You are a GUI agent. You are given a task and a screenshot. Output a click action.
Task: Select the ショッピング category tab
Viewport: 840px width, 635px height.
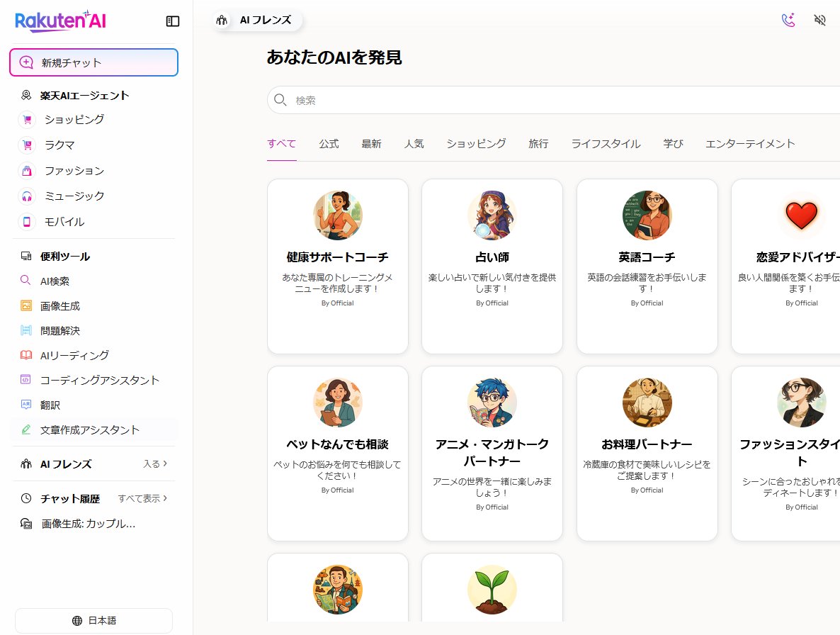(476, 144)
